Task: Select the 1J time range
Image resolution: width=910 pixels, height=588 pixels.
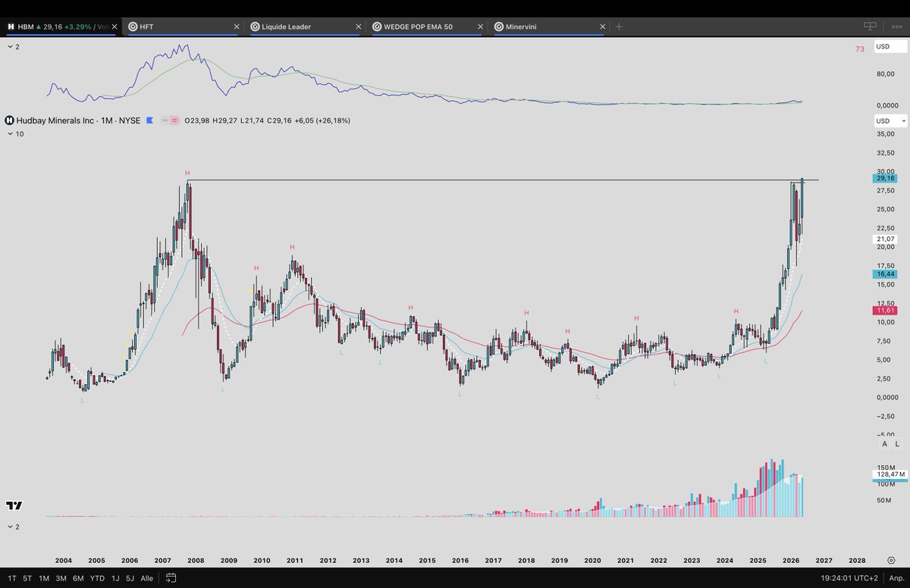Action: pyautogui.click(x=115, y=578)
